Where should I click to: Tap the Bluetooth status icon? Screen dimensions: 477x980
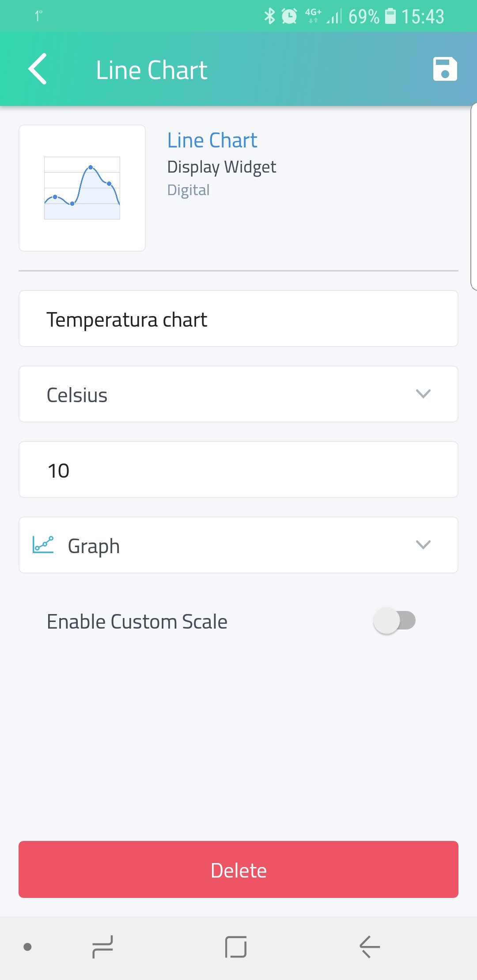pyautogui.click(x=269, y=16)
